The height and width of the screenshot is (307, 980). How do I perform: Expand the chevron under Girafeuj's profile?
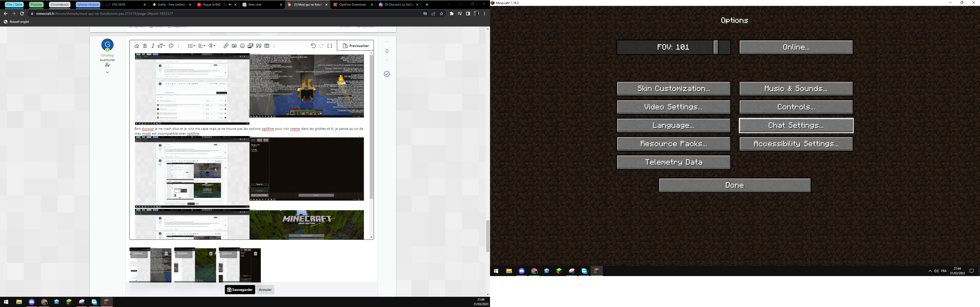click(x=108, y=72)
